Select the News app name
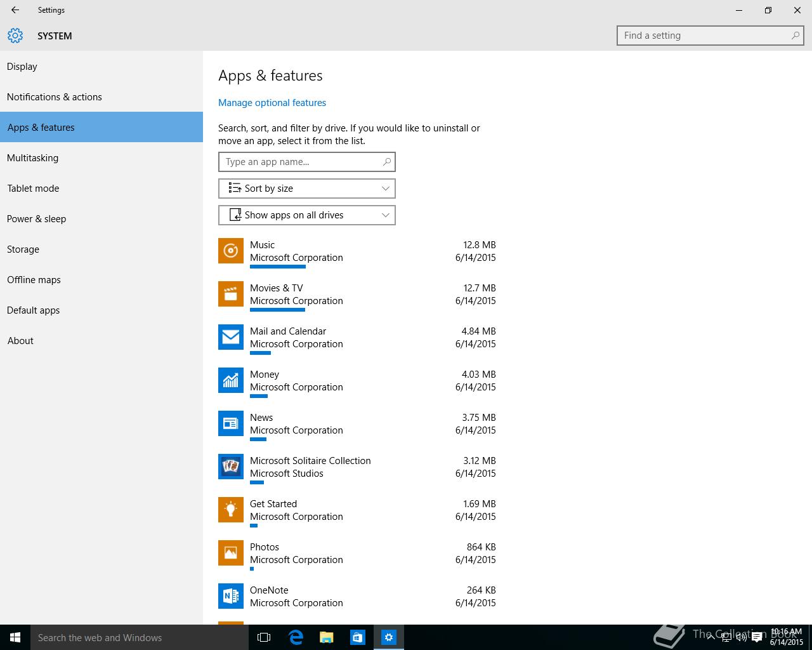This screenshot has height=650, width=812. tap(261, 418)
